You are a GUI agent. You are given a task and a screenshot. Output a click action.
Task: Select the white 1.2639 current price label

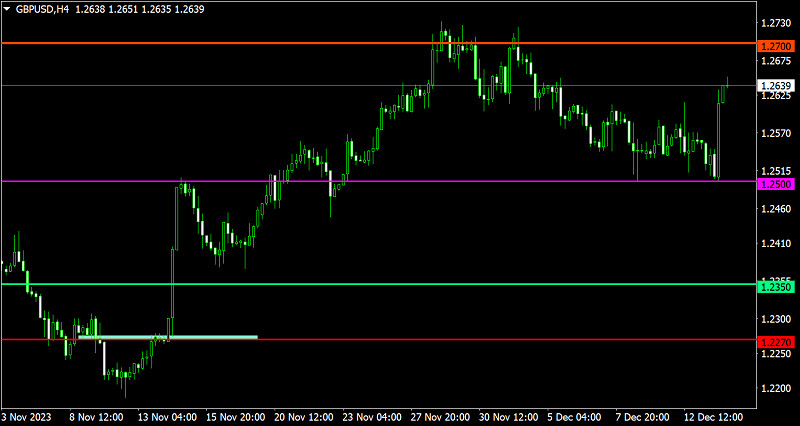click(x=777, y=85)
